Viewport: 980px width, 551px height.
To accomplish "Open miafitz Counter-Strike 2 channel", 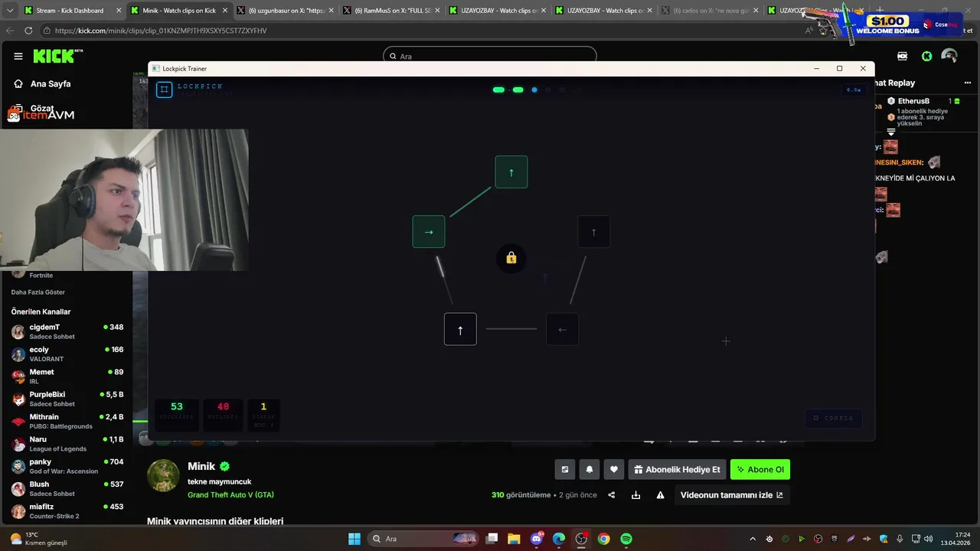I will click(x=67, y=510).
